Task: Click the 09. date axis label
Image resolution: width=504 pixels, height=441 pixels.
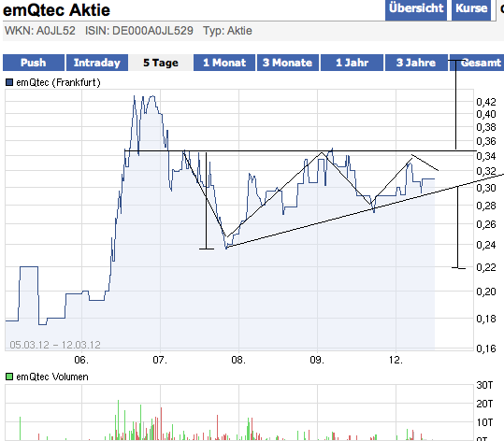Action: click(317, 360)
